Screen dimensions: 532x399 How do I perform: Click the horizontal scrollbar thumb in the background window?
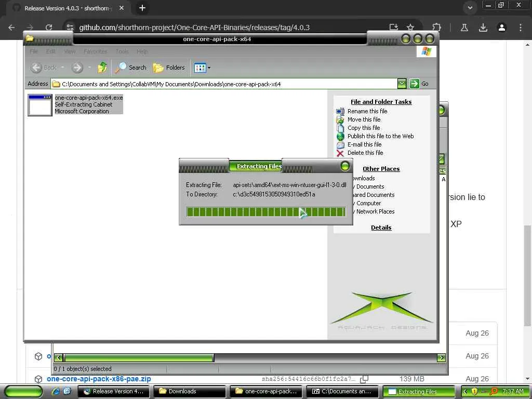(139, 357)
